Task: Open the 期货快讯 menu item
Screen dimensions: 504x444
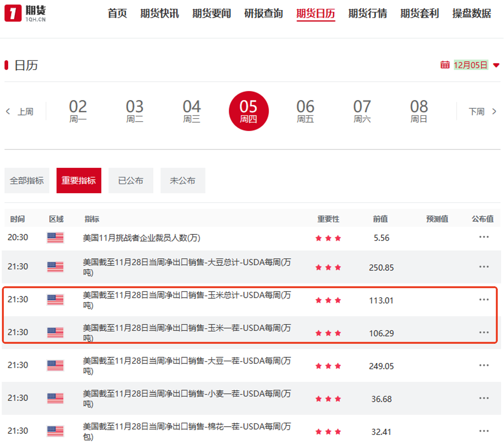Action: pos(160,13)
